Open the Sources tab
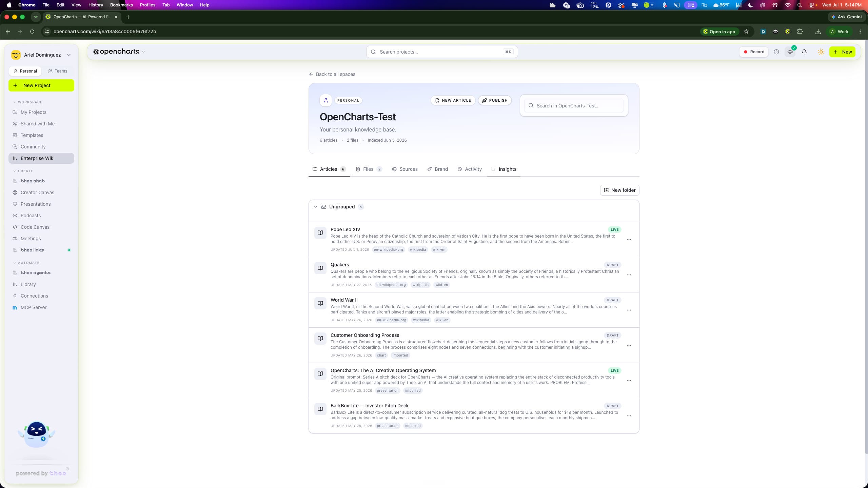This screenshot has width=868, height=488. [405, 169]
